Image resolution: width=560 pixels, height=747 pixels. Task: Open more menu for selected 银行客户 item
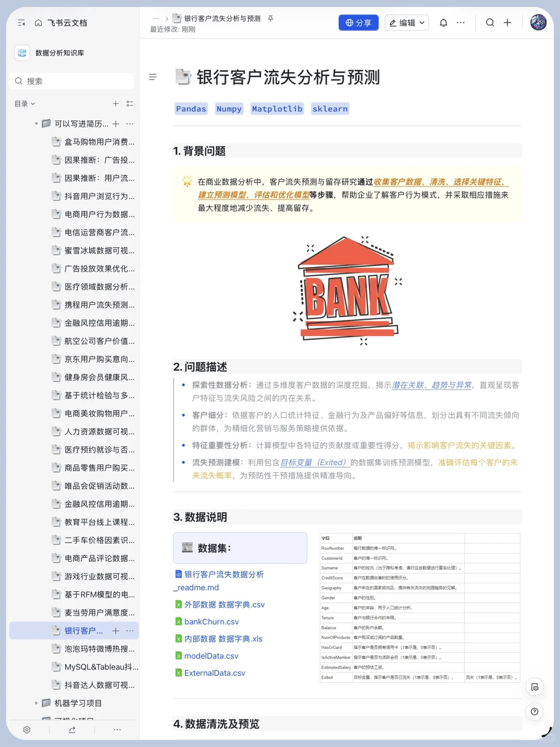point(130,631)
